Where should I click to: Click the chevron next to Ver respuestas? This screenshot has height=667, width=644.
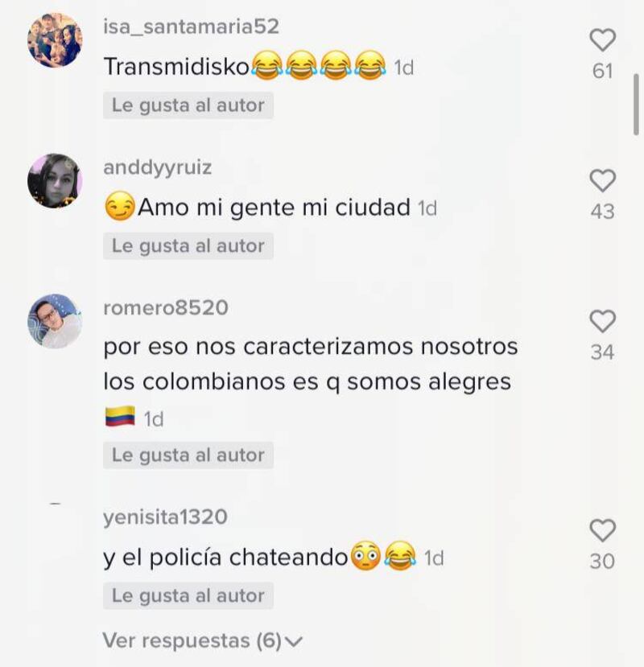[293, 641]
